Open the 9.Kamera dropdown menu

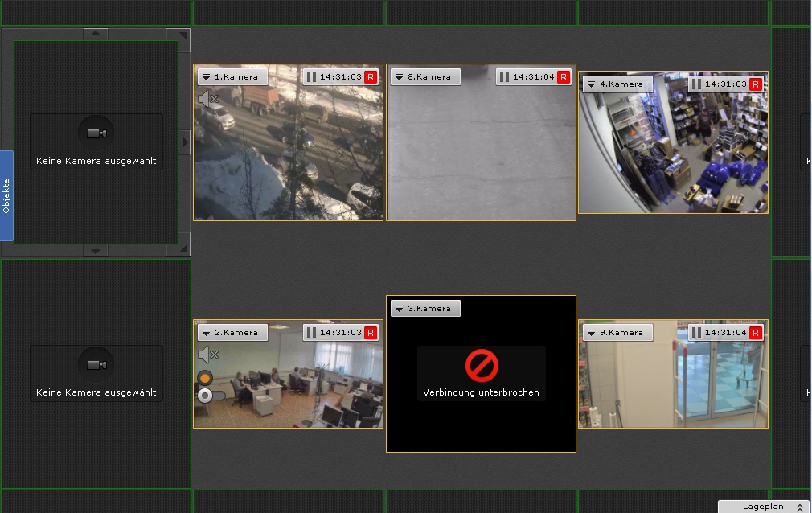coord(617,333)
